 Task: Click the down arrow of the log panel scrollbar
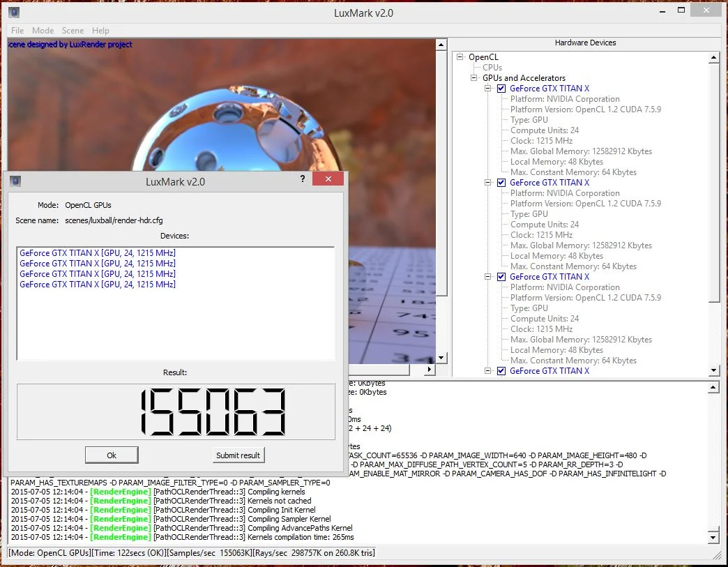(713, 537)
